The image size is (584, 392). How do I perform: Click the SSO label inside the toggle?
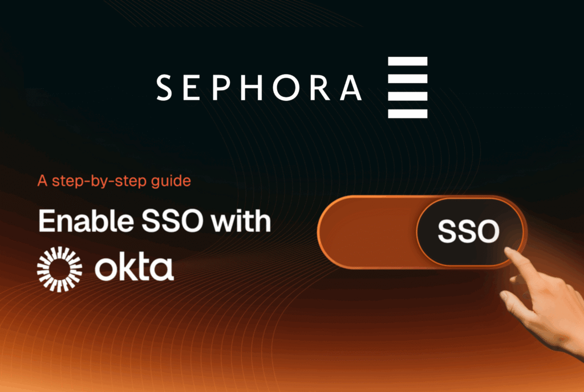469,231
